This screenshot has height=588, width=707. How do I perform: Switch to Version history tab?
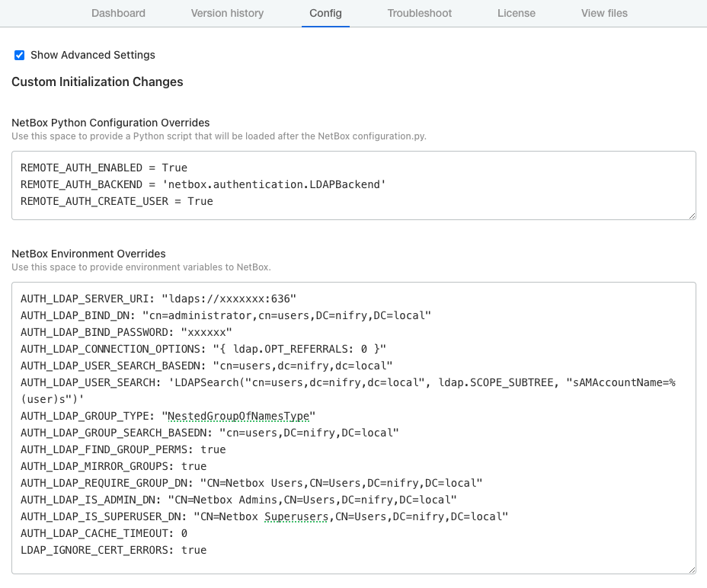tap(227, 13)
